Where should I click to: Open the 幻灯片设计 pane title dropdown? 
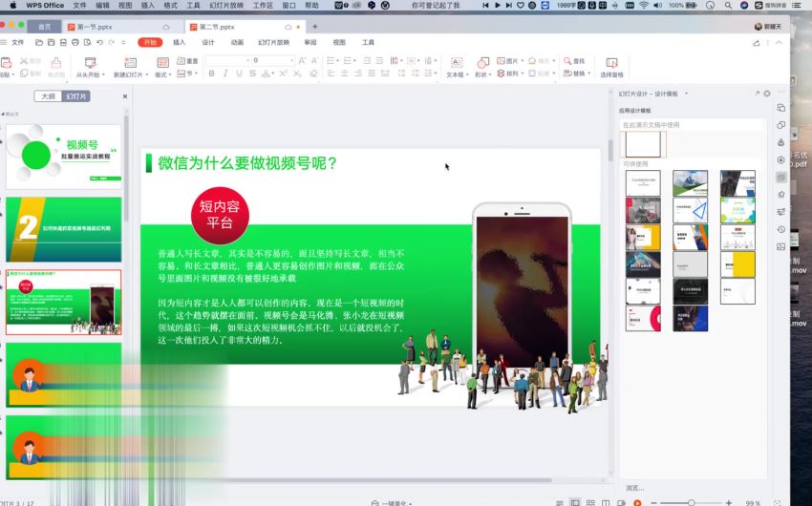click(686, 94)
